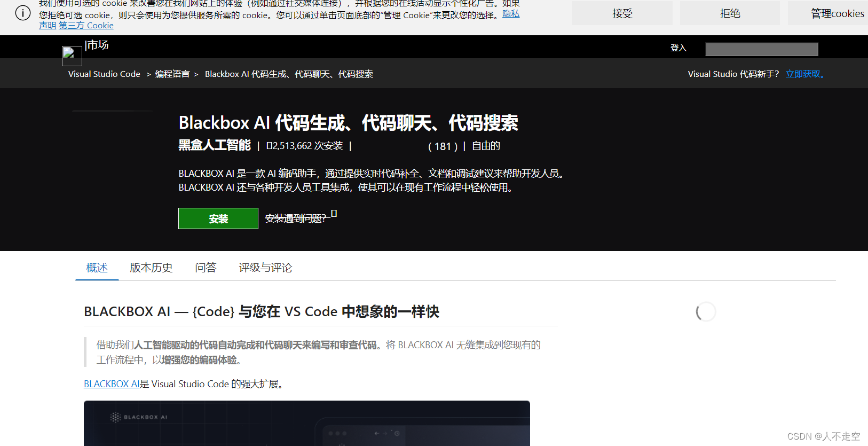Open the 市场 marketplace title link
The width and height of the screenshot is (868, 446).
point(97,45)
